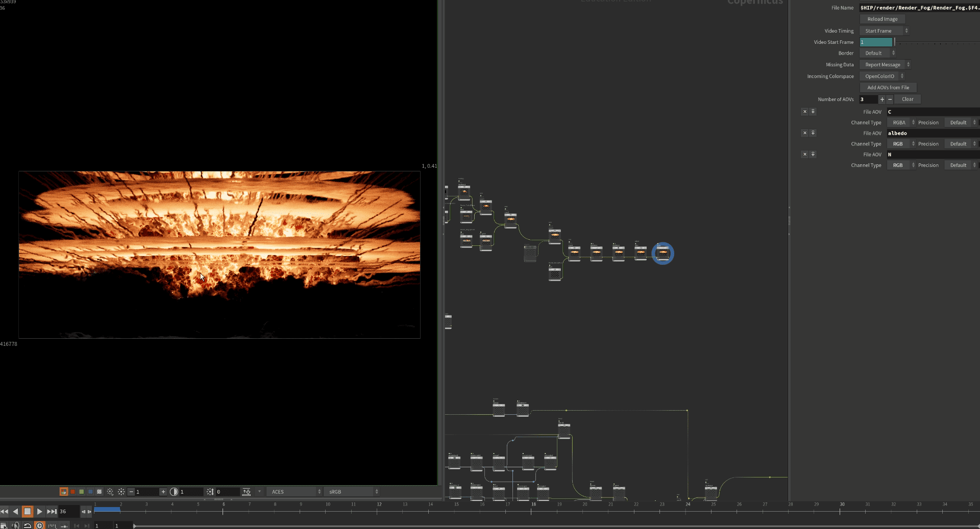This screenshot has width=980, height=529.
Task: Increase viewer brightness with plus button
Action: [x=163, y=492]
